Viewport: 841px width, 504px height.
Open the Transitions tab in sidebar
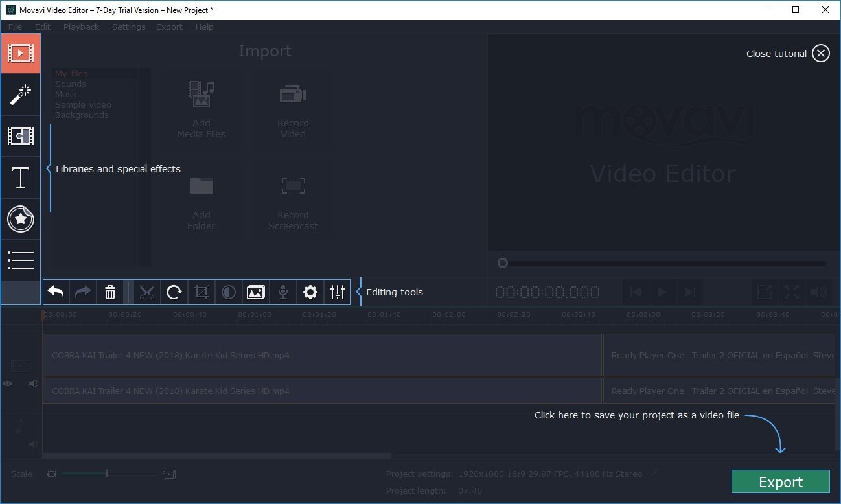point(21,136)
